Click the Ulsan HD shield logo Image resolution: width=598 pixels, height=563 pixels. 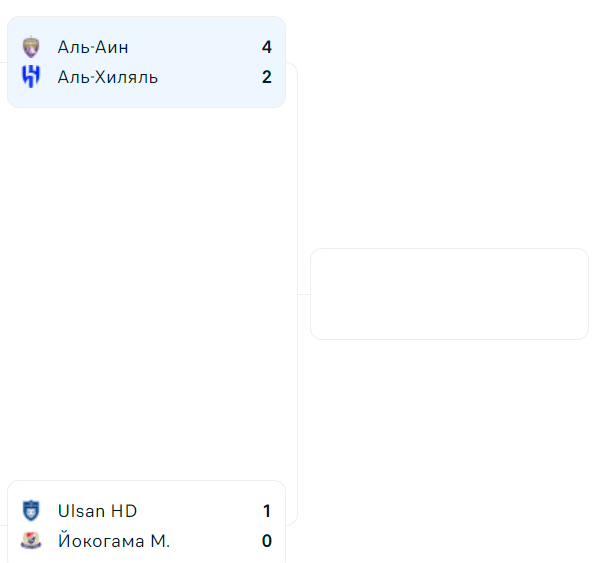pyautogui.click(x=31, y=510)
